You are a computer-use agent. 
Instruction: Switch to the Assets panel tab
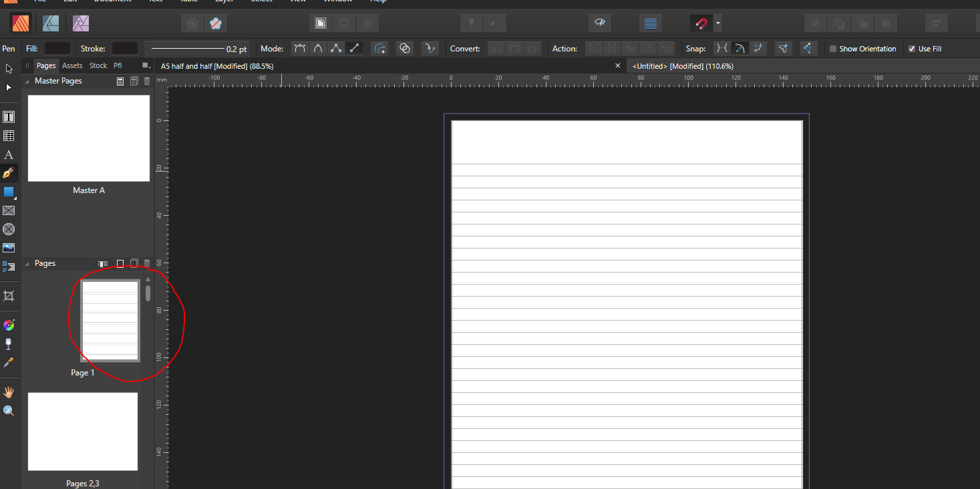click(72, 65)
